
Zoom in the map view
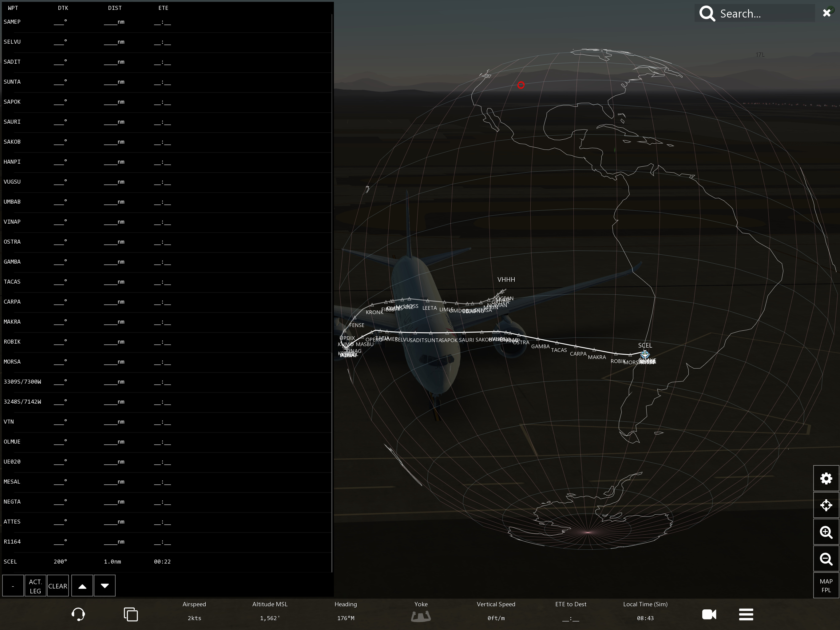tap(826, 532)
